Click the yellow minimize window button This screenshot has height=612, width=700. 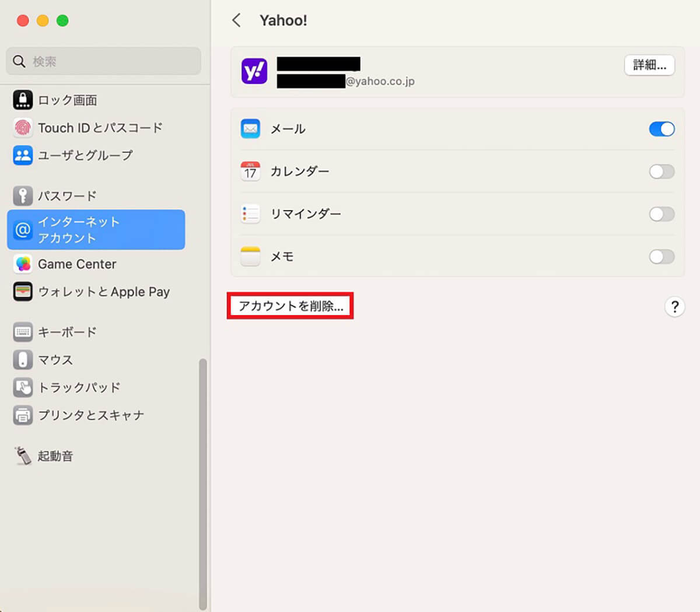43,20
